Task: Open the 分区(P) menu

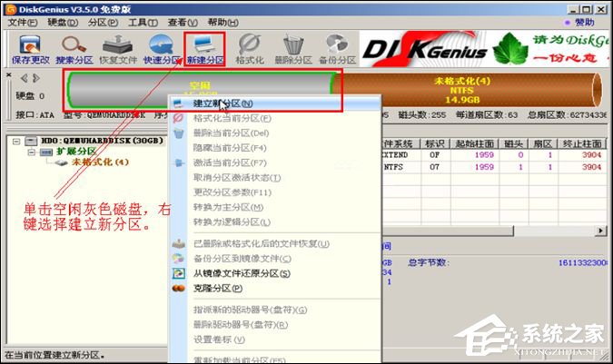Action: click(x=103, y=23)
